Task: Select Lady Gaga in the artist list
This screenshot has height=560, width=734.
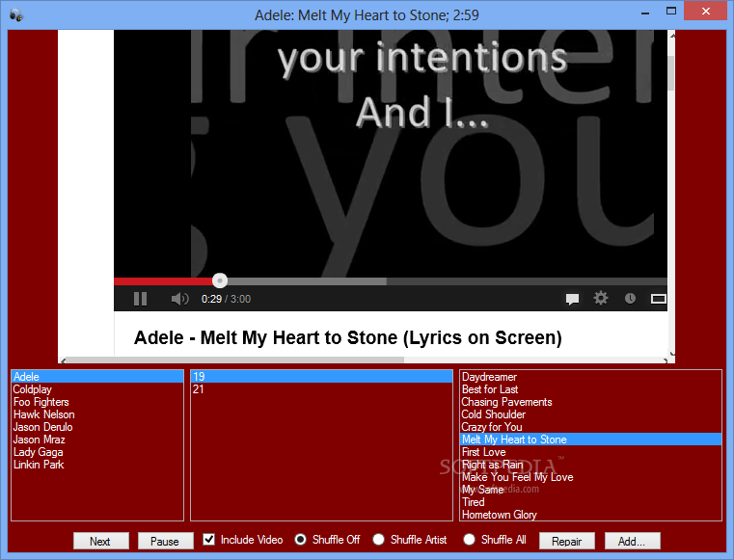Action: [x=97, y=452]
